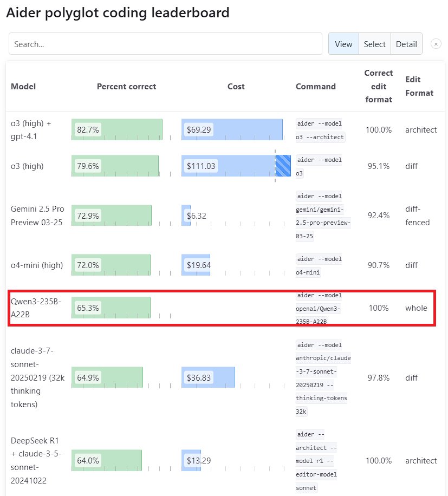Select the Gemini 2.5 Pro Preview 03-25 model name
The image size is (448, 496).
click(x=37, y=216)
